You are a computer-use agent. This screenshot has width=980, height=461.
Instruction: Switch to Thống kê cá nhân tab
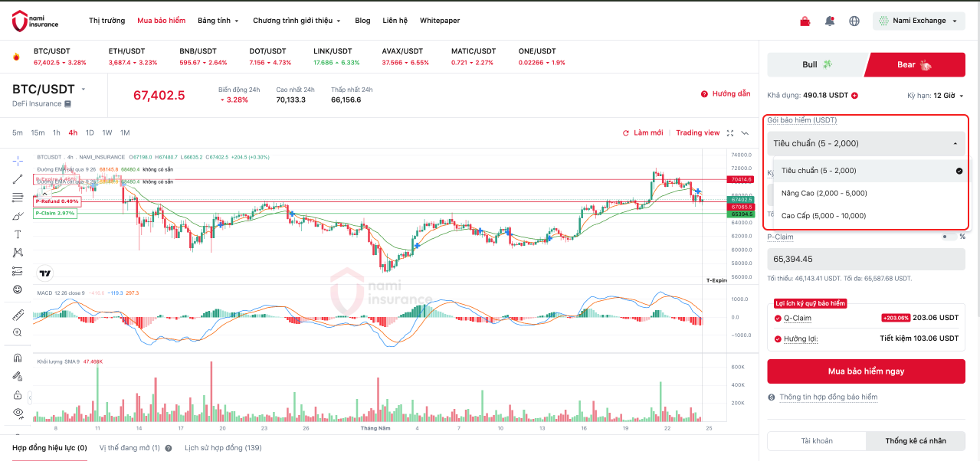(x=916, y=441)
